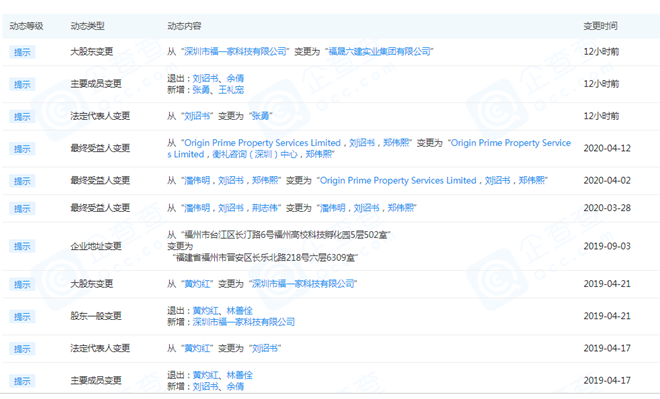The width and height of the screenshot is (660, 399).
Task: Open 黄灼红 in the 2019-04-21 大股东变更 row
Action: tap(197, 284)
